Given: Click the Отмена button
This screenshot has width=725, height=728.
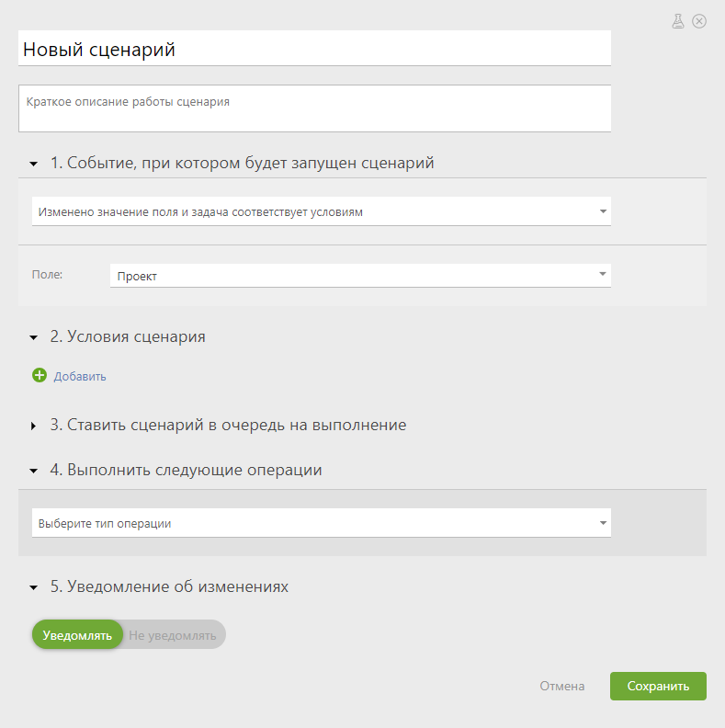Looking at the screenshot, I should click(561, 686).
